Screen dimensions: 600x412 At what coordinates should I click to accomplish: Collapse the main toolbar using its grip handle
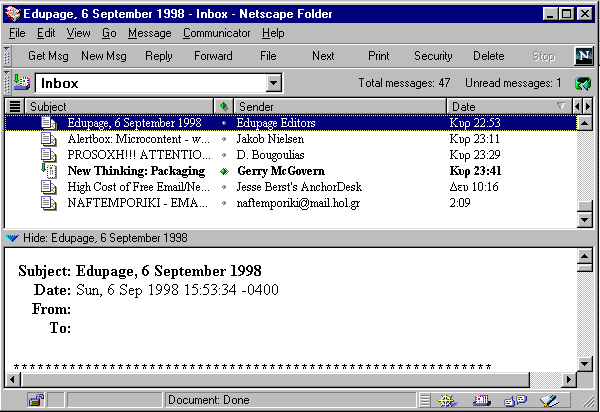tap(7, 56)
